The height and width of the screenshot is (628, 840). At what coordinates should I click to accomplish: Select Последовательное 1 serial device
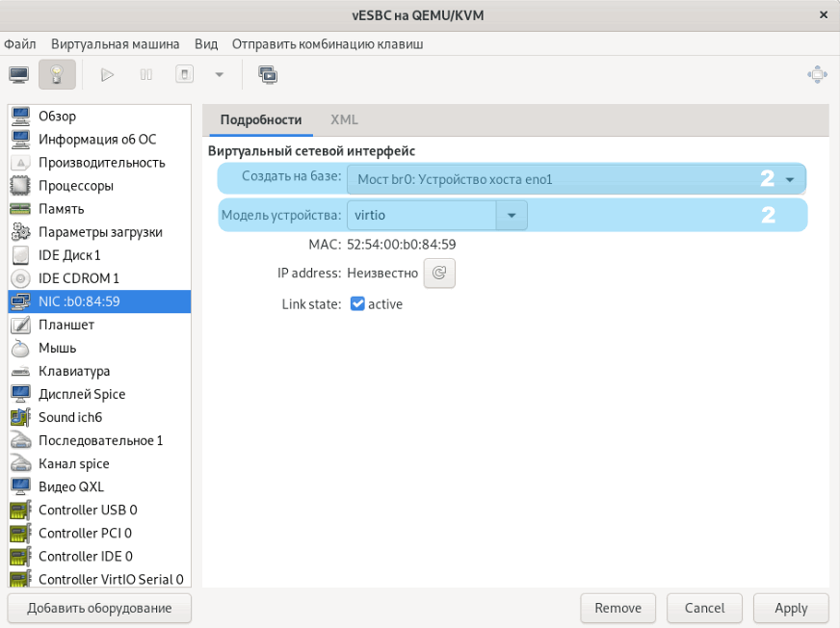[x=99, y=440]
